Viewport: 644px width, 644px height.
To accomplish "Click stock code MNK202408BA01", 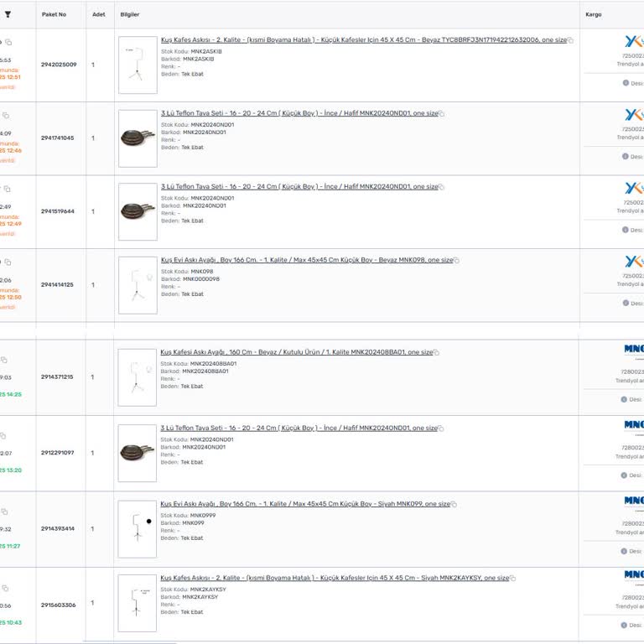I will tap(214, 363).
